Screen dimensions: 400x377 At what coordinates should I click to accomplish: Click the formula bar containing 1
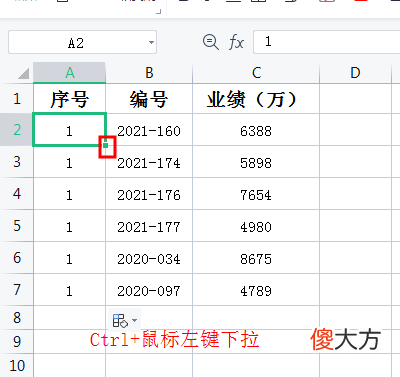[327, 42]
